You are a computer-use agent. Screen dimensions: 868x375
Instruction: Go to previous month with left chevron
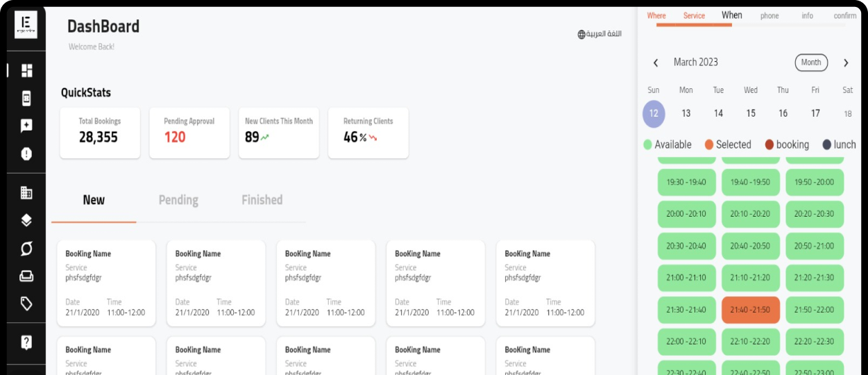[656, 63]
